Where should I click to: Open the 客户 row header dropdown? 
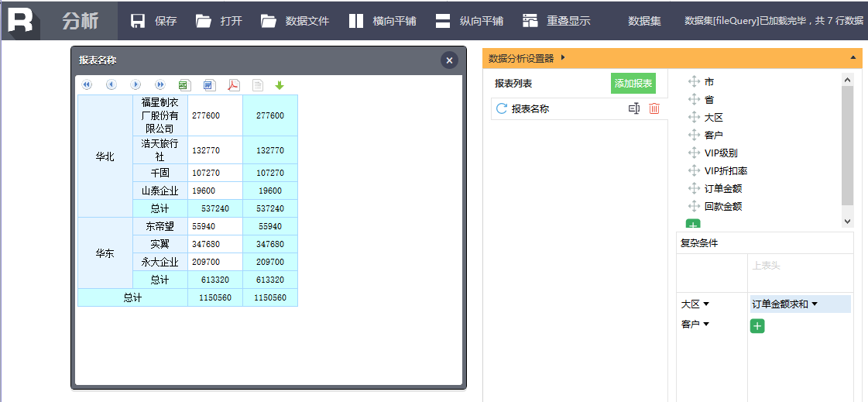706,324
